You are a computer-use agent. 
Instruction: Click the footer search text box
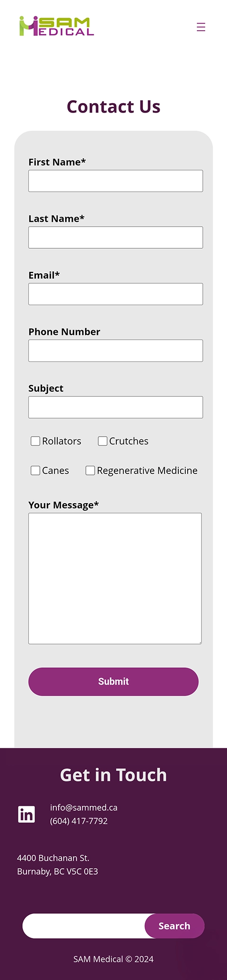(x=85, y=926)
